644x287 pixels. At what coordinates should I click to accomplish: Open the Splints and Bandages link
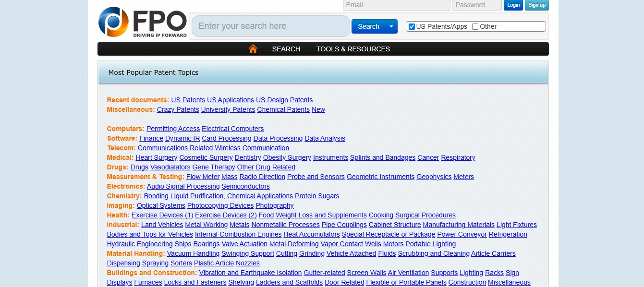pos(383,157)
